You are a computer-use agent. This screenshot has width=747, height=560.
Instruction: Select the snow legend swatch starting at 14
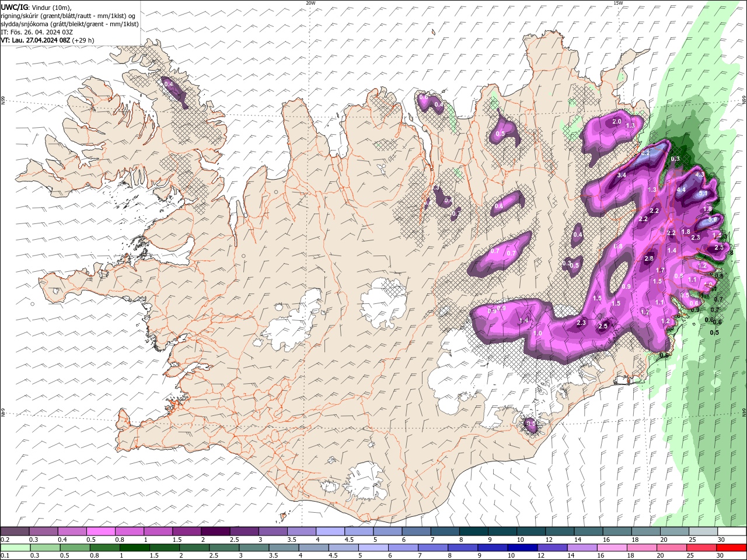point(588,531)
